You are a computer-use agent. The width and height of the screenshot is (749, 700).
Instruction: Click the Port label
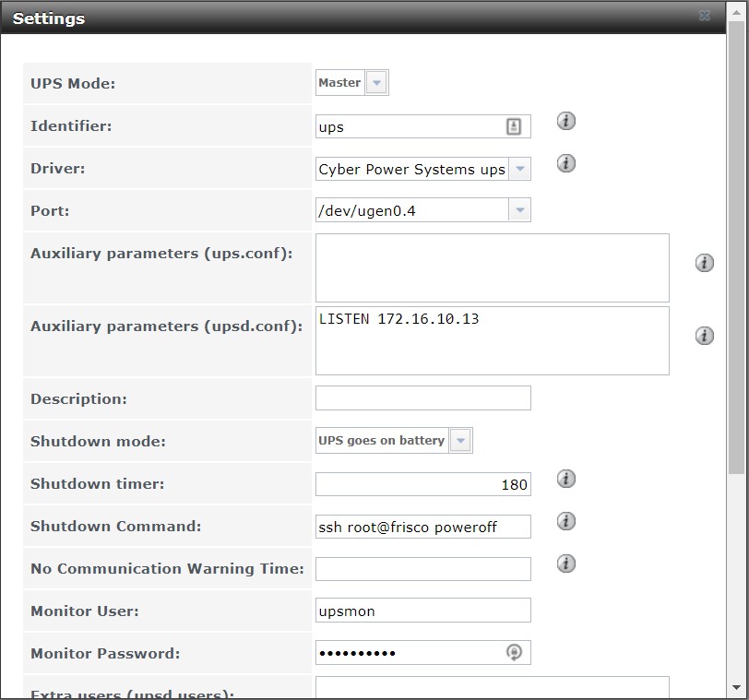50,211
